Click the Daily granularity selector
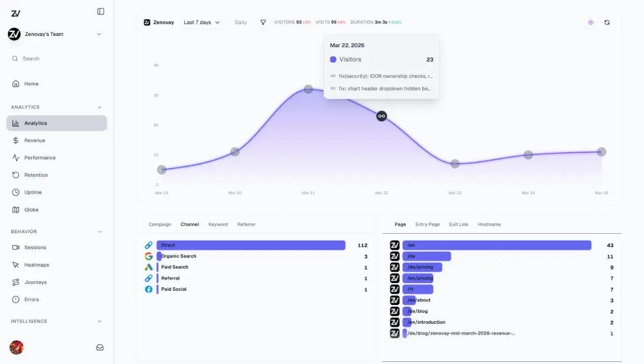 click(x=241, y=23)
